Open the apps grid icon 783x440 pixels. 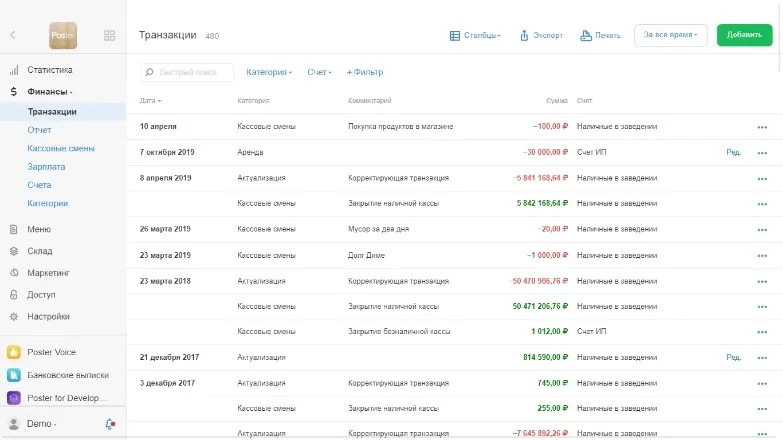109,35
